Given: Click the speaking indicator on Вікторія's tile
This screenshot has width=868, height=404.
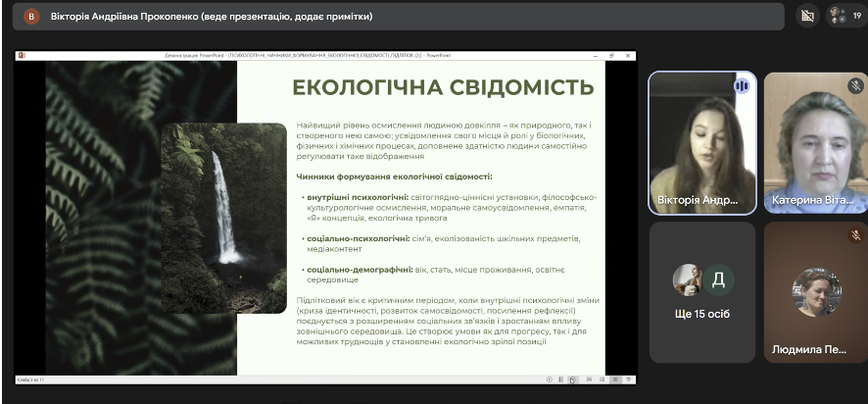Looking at the screenshot, I should point(742,86).
